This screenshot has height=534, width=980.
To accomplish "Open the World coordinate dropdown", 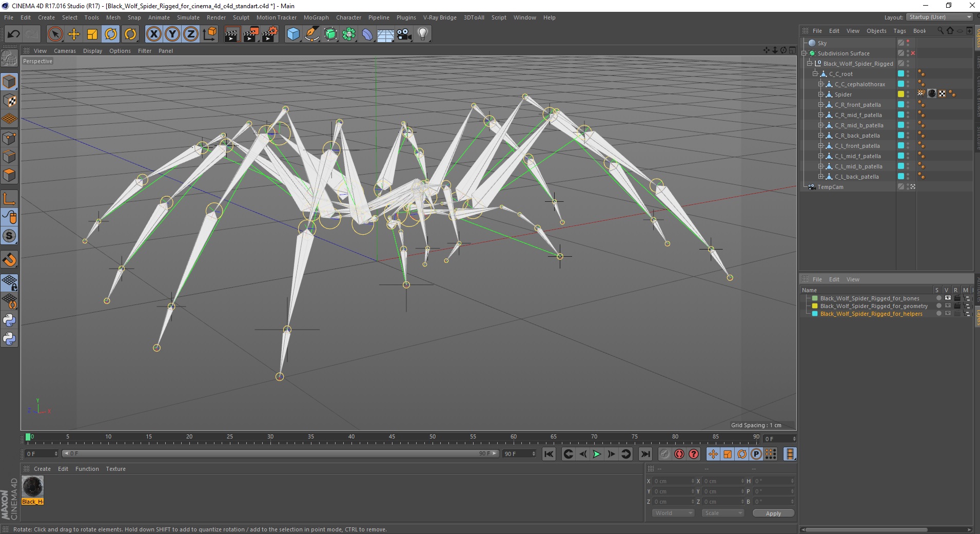I will tap(673, 513).
